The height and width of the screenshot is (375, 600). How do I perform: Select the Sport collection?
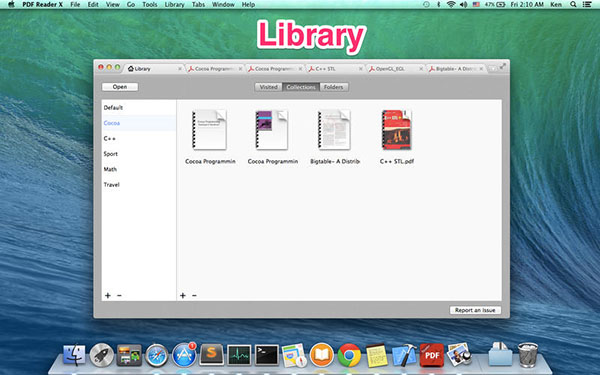coord(139,153)
